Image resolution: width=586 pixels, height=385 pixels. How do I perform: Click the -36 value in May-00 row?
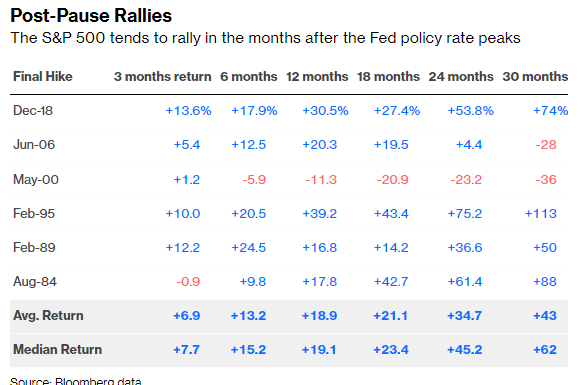546,179
